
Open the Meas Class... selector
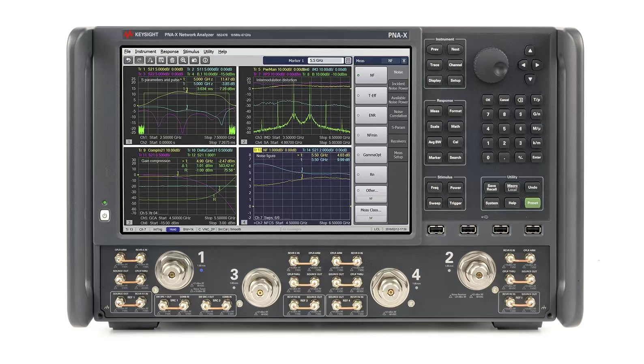[x=371, y=210]
